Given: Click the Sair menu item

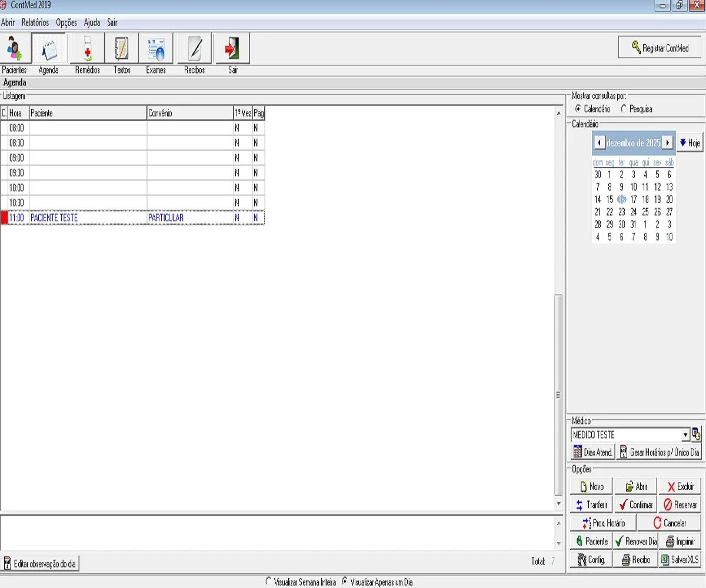Looking at the screenshot, I should pyautogui.click(x=112, y=22).
